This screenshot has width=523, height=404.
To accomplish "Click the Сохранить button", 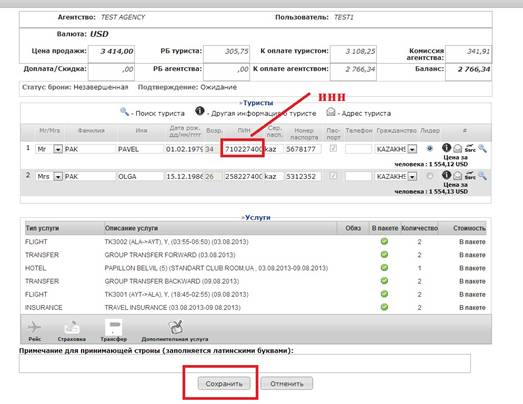I will coord(224,384).
